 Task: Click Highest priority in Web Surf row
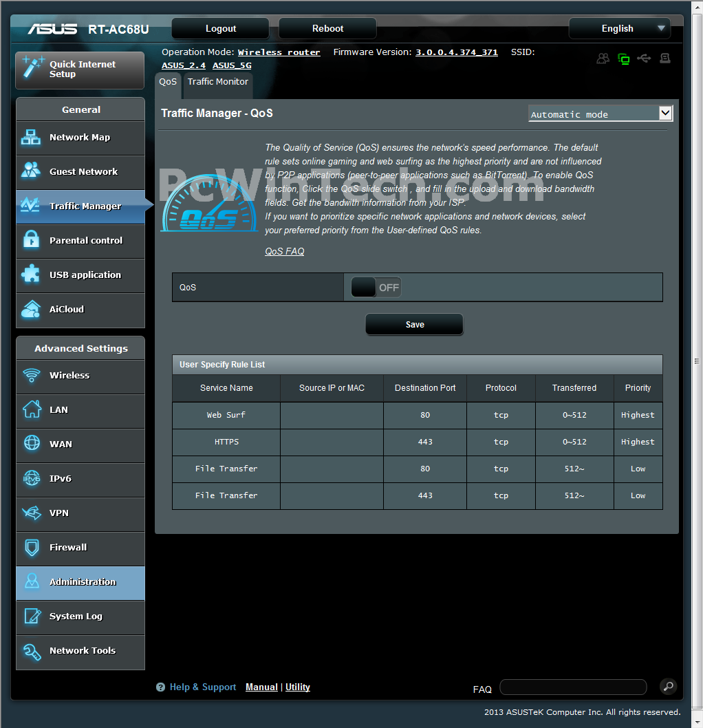point(638,415)
